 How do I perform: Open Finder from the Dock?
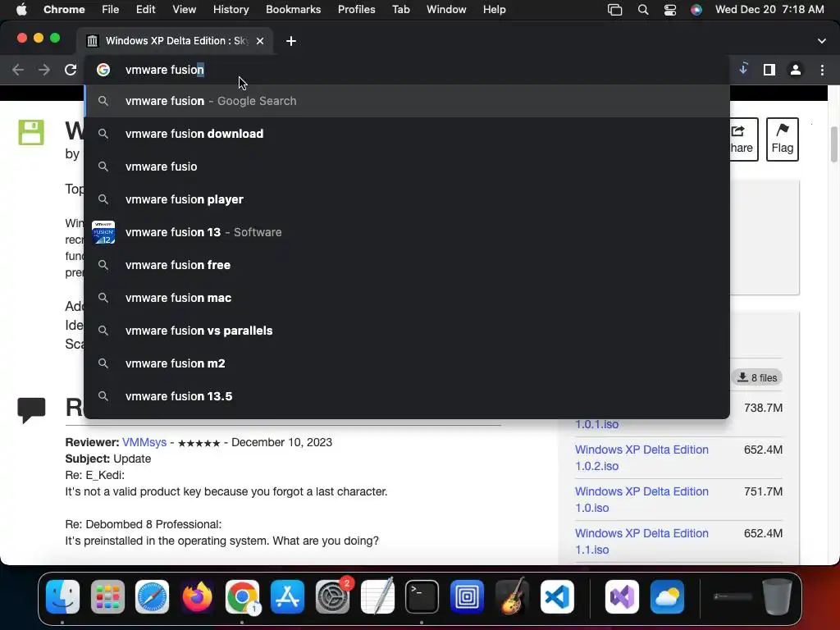pos(62,596)
